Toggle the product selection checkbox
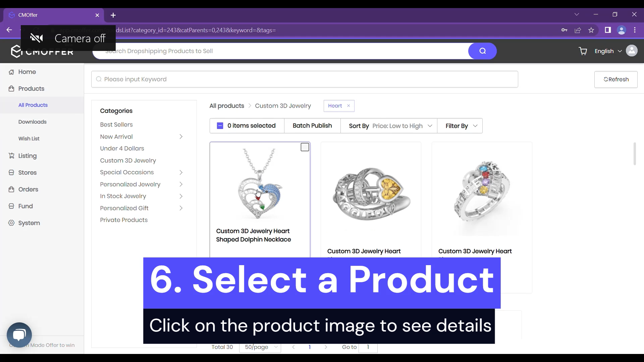 [305, 147]
